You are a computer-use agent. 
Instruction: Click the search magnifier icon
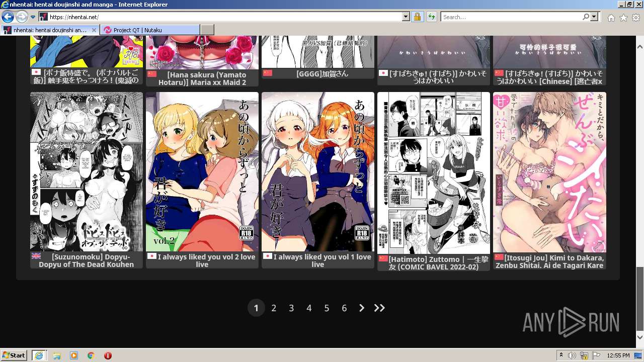point(586,17)
